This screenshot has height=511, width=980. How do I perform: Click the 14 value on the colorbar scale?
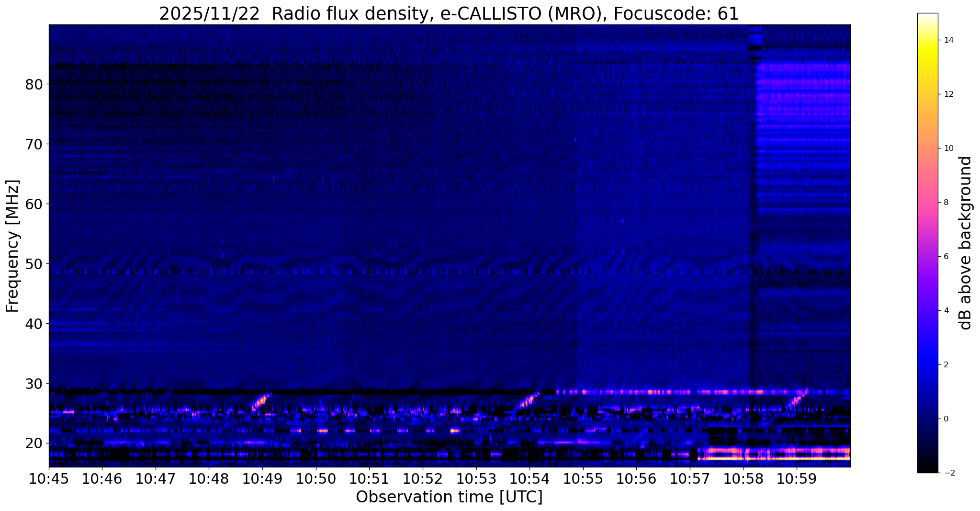[x=948, y=40]
